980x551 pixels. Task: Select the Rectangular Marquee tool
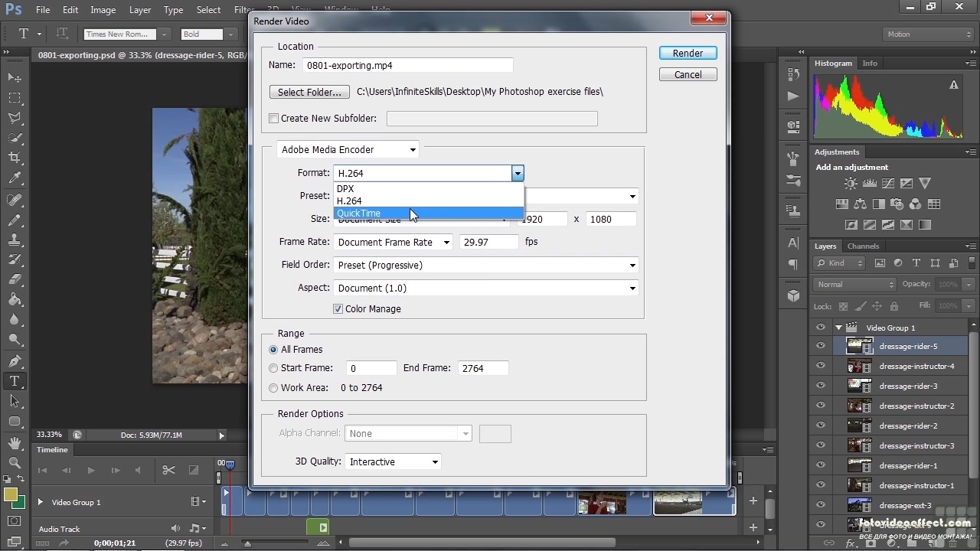pyautogui.click(x=15, y=98)
